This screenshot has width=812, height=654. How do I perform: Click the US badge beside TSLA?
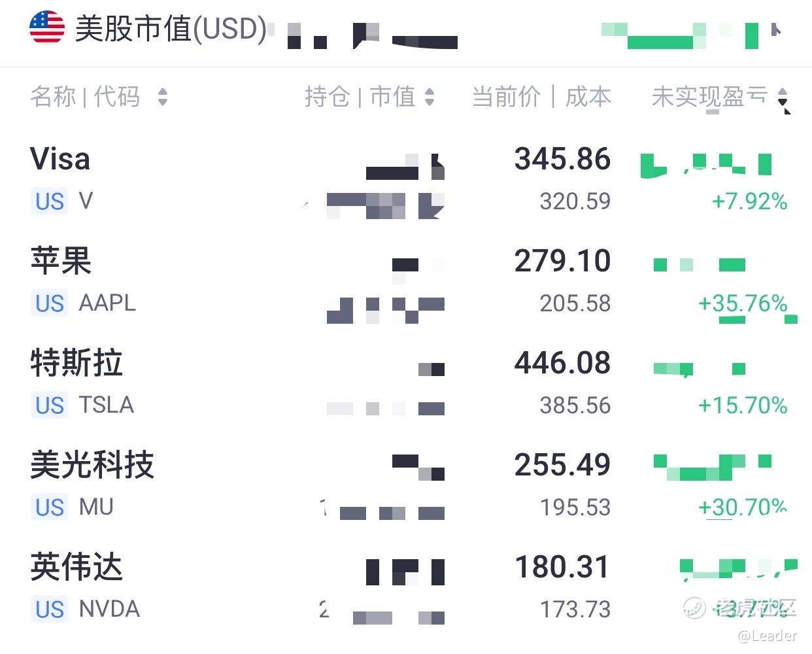(50, 405)
